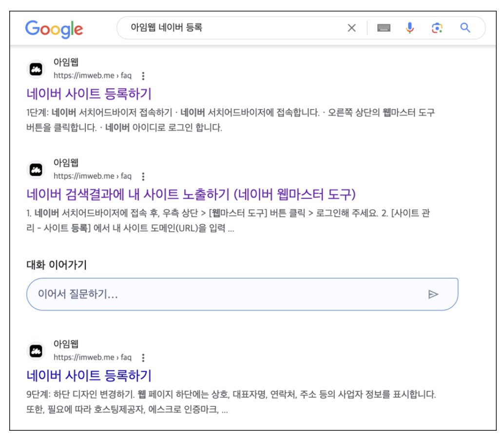The height and width of the screenshot is (441, 504).
Task: Click the 대화 이어가기 heading text
Action: tap(57, 265)
